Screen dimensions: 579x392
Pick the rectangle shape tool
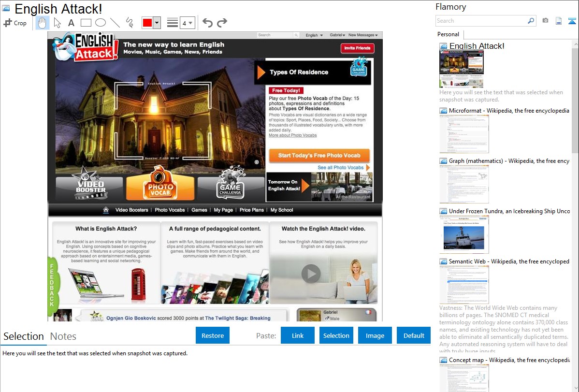86,23
